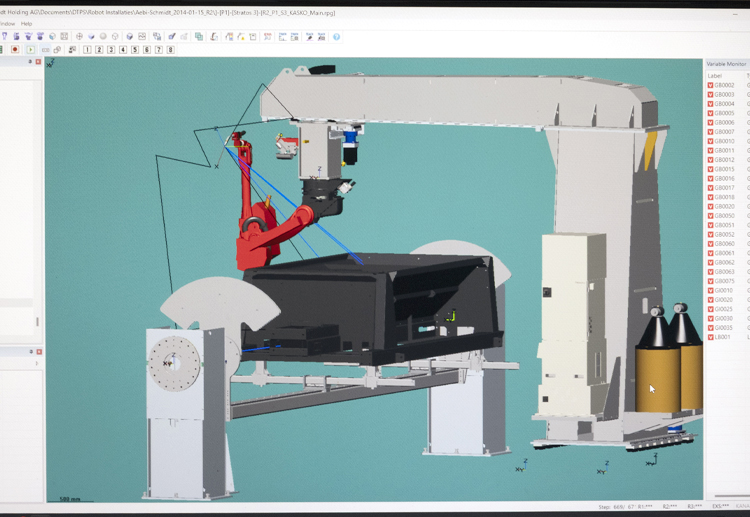Click the crosshair target icon in top toolbar
This screenshot has height=517, width=750.
point(79,37)
